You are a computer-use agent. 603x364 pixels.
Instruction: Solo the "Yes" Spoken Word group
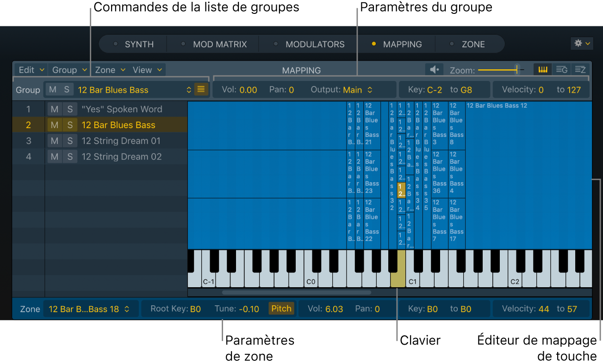tap(69, 109)
